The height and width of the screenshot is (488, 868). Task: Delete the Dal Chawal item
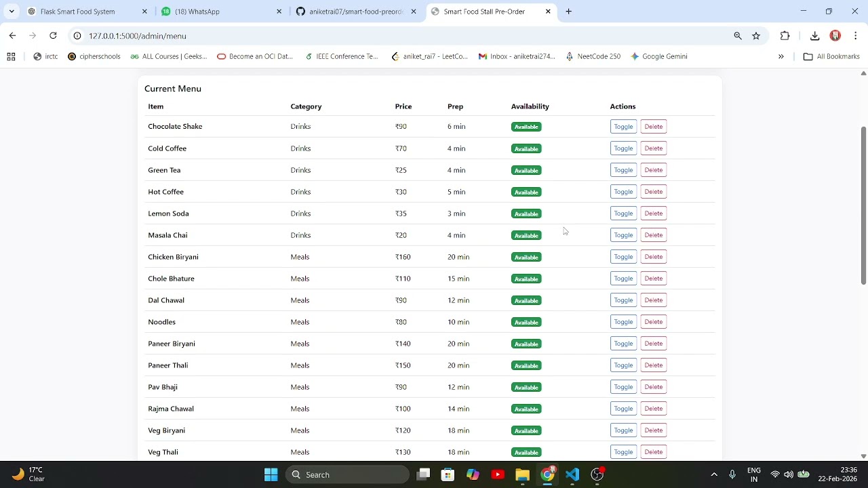point(654,300)
